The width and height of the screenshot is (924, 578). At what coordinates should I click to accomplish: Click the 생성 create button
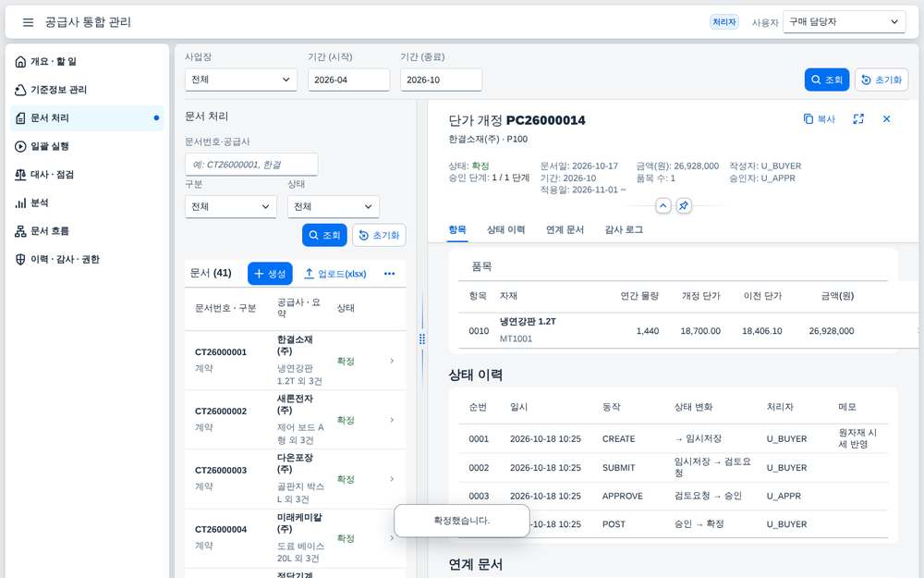(x=270, y=274)
